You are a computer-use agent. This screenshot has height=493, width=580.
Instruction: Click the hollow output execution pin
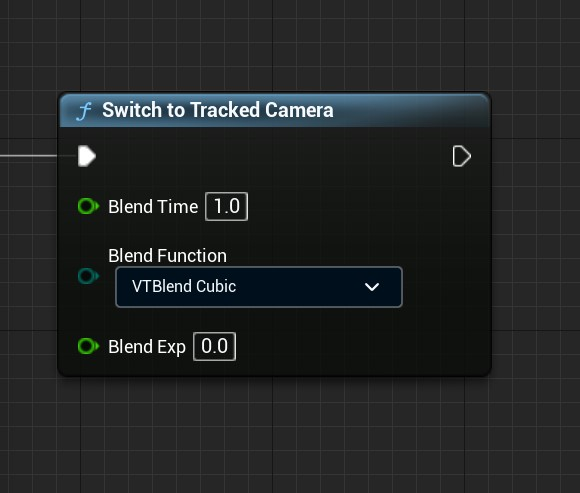pos(462,156)
